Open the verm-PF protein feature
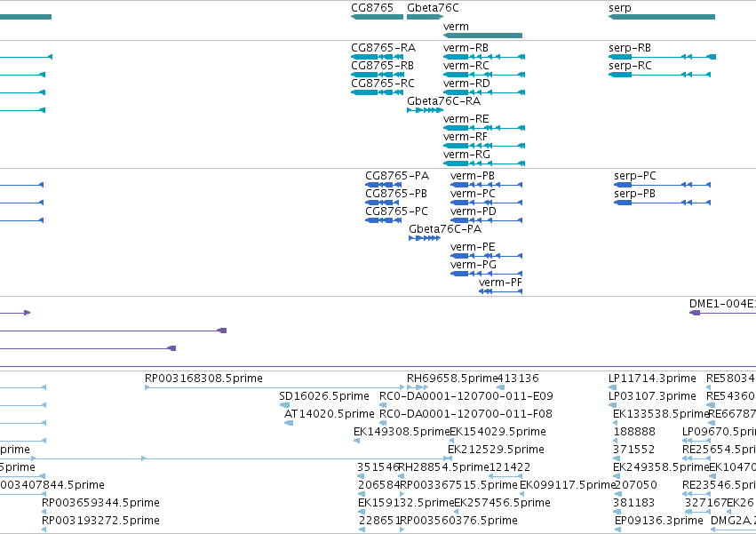 point(500,291)
